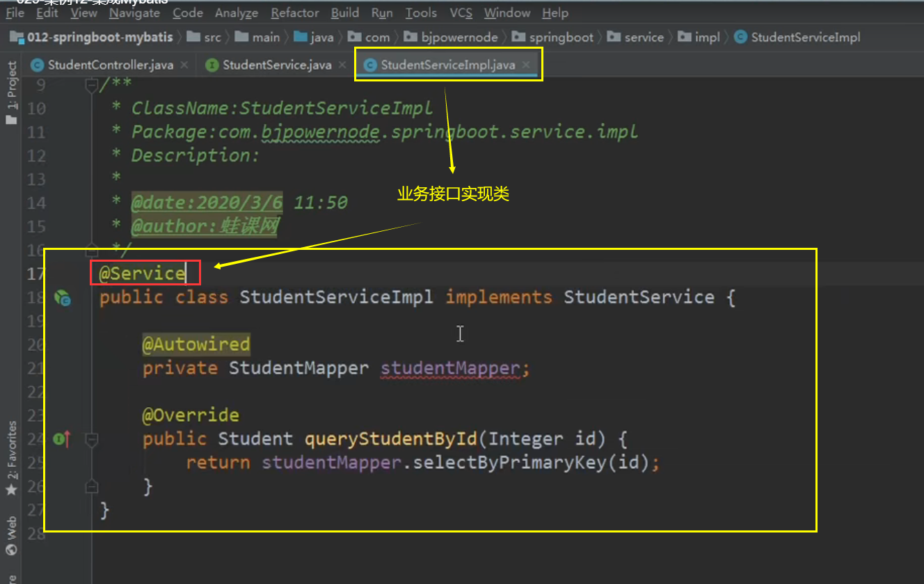
Task: Open the Help menu
Action: click(x=555, y=13)
